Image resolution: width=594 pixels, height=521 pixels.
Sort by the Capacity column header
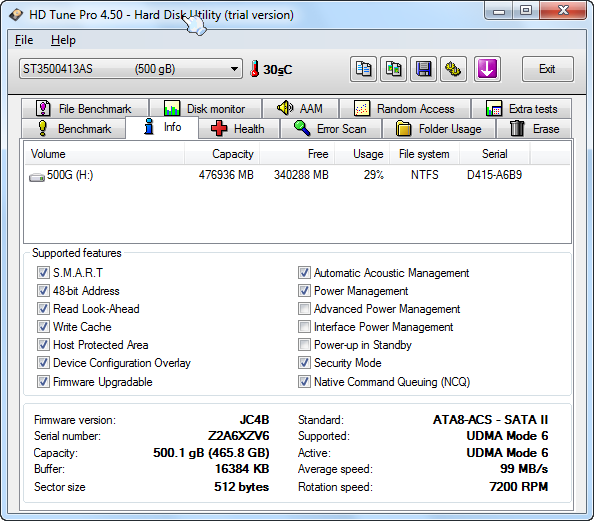[x=222, y=154]
